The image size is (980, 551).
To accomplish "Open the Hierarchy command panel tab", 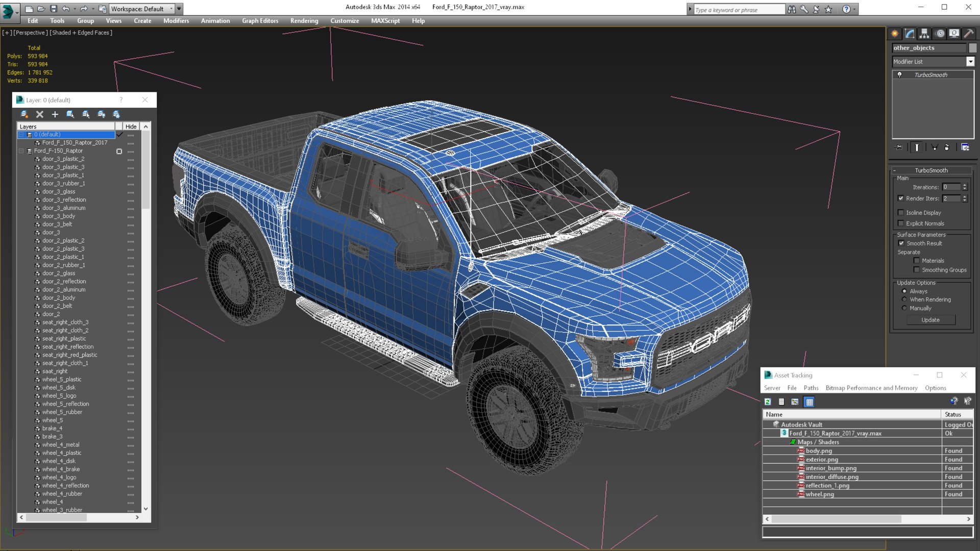I will pyautogui.click(x=924, y=34).
